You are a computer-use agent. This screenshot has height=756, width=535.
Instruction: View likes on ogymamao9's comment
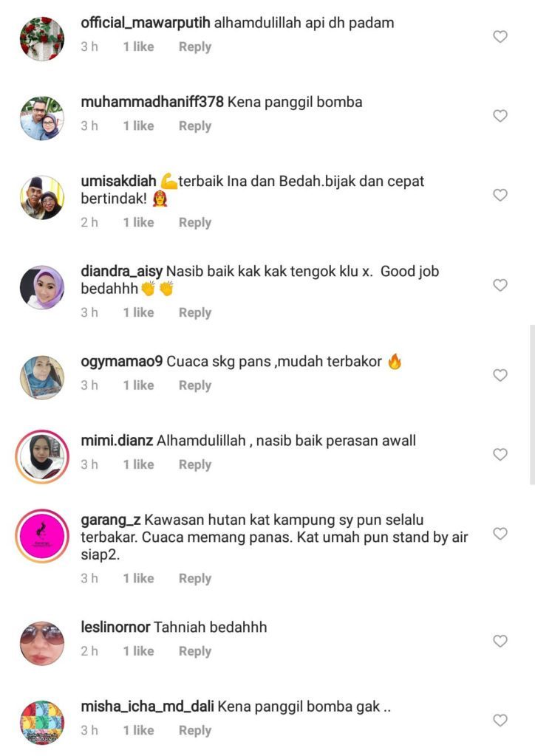[x=138, y=385]
